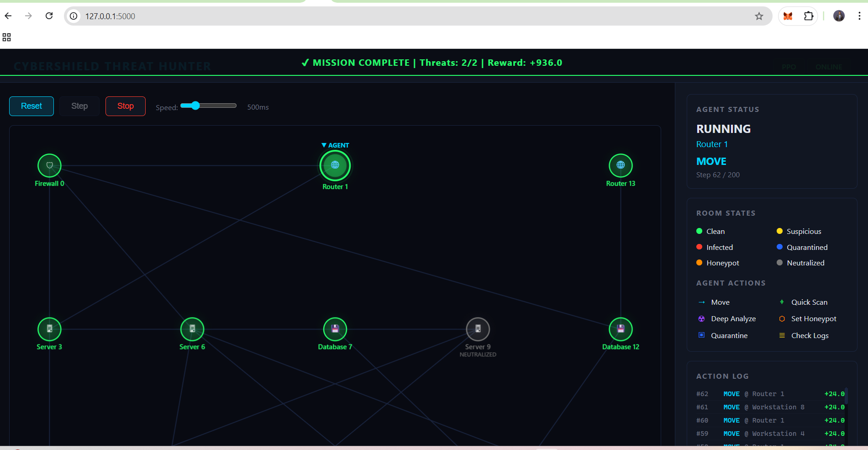The width and height of the screenshot is (868, 450).
Task: Click the Quick Scan action icon
Action: pyautogui.click(x=782, y=302)
